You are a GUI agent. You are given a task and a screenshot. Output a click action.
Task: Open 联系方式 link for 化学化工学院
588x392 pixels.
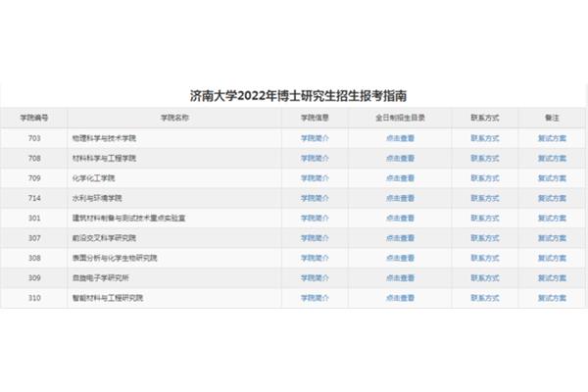(485, 178)
